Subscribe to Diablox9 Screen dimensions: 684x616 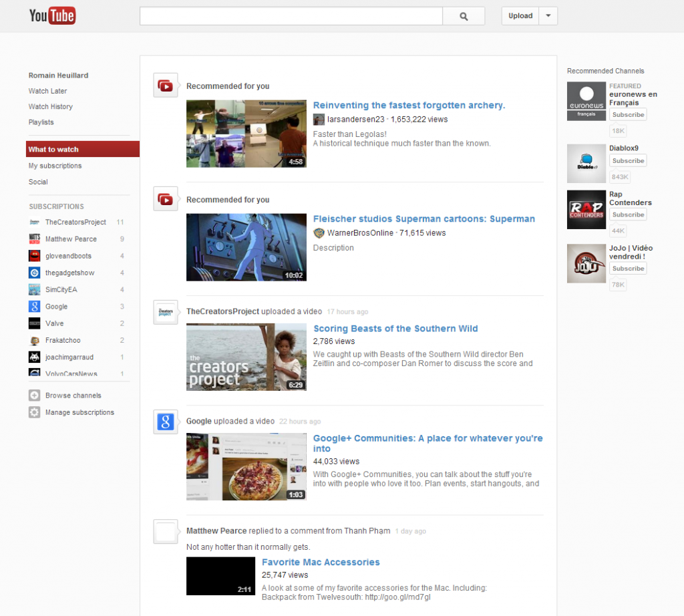[627, 160]
